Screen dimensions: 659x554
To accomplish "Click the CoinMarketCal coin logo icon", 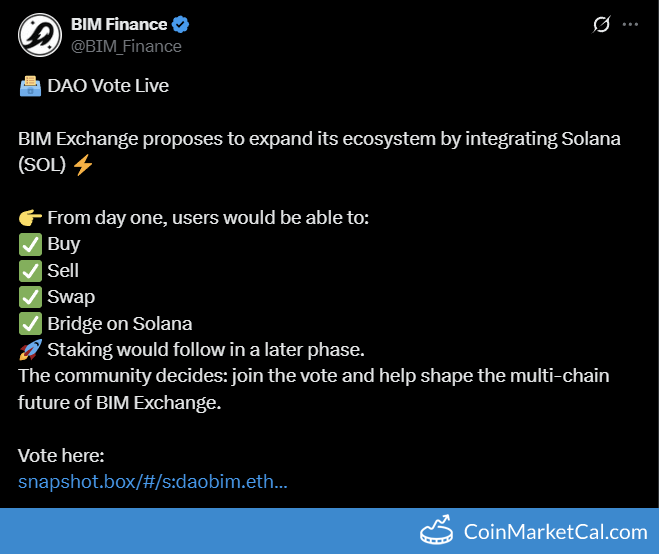I will point(437,530).
